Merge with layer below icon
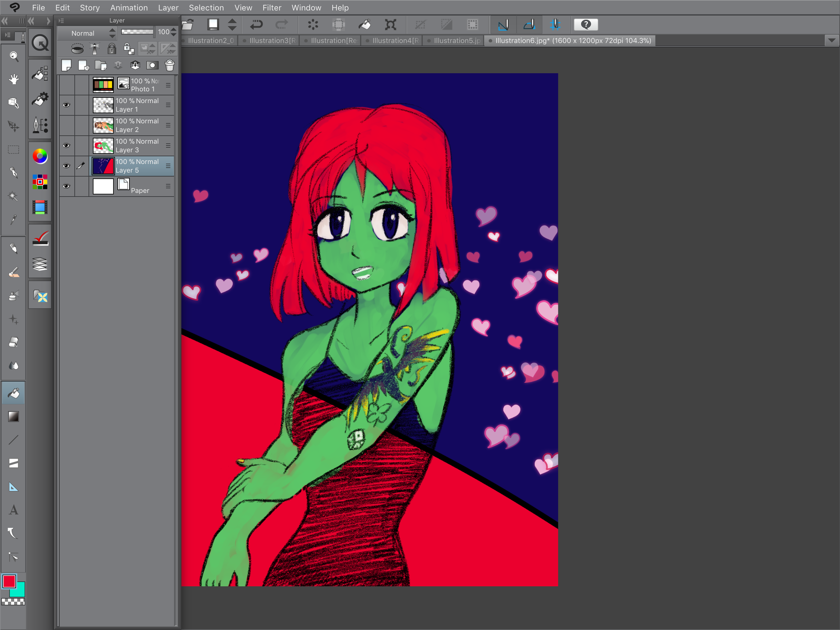 [135, 66]
